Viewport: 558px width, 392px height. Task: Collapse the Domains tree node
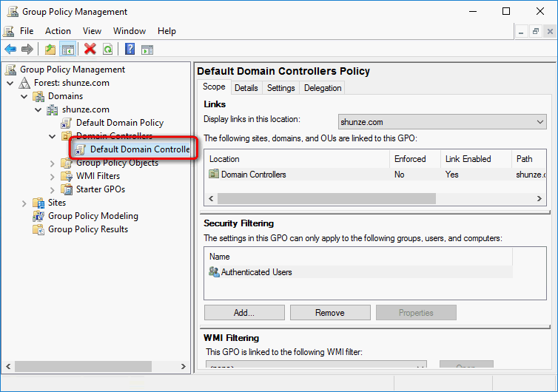24,96
